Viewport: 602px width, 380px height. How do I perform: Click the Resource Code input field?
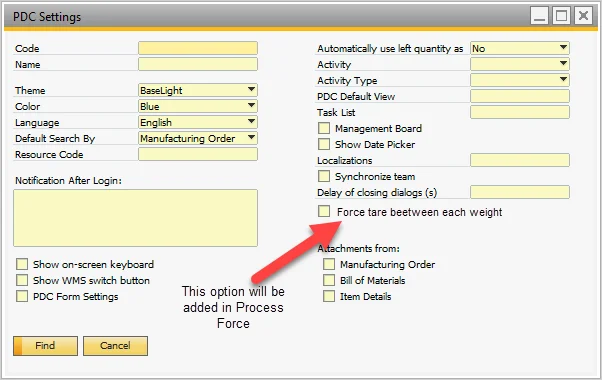(198, 154)
